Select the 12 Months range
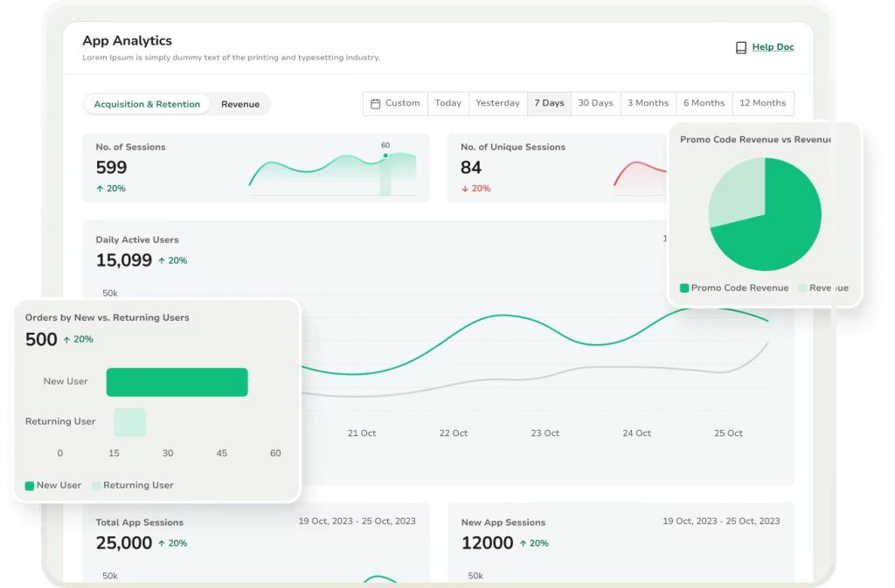 point(762,103)
